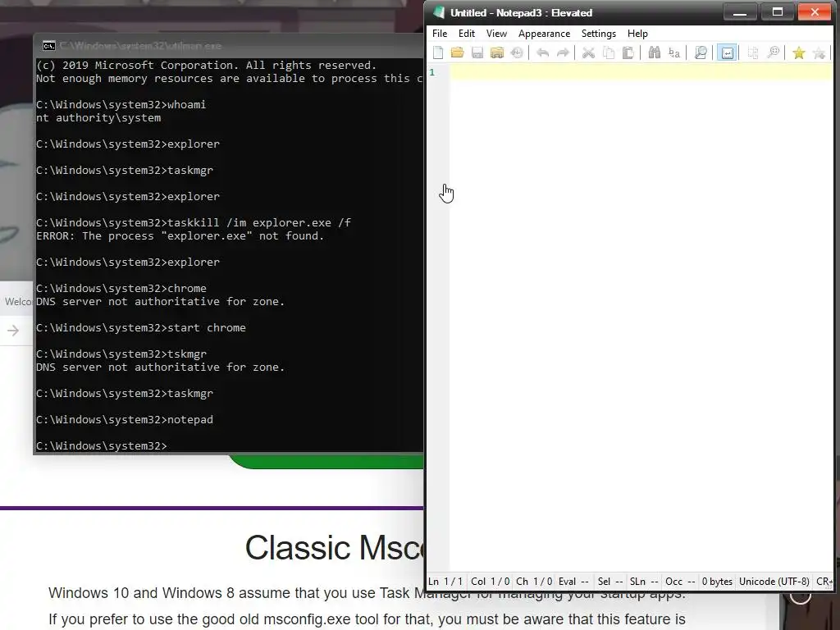The height and width of the screenshot is (630, 840).
Task: Click the 'notepad' command line in console
Action: point(125,419)
